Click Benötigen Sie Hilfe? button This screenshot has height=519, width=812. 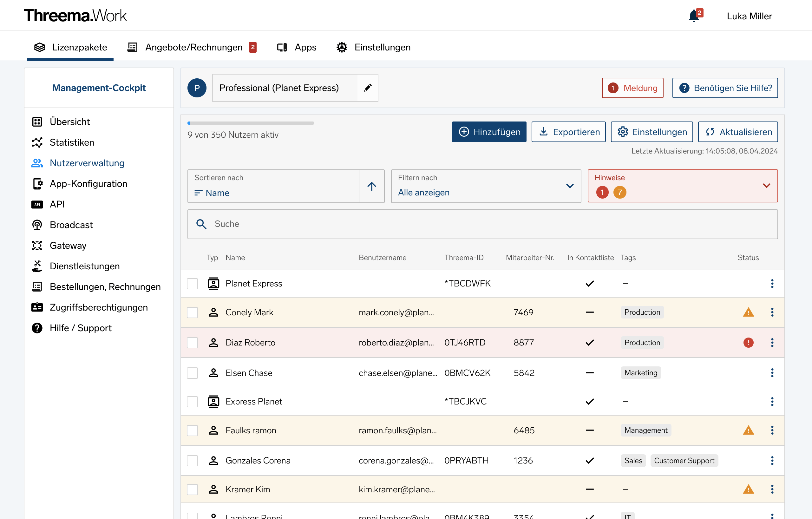tap(725, 88)
